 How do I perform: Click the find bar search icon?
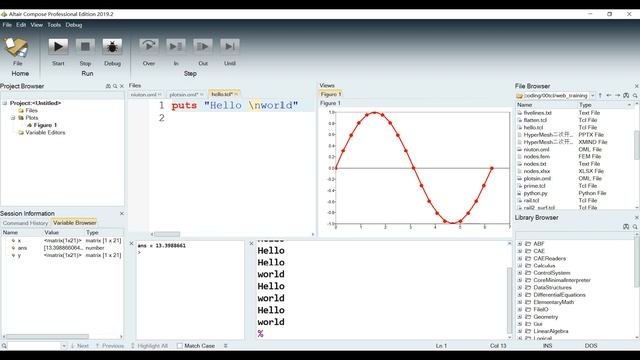coord(4,346)
